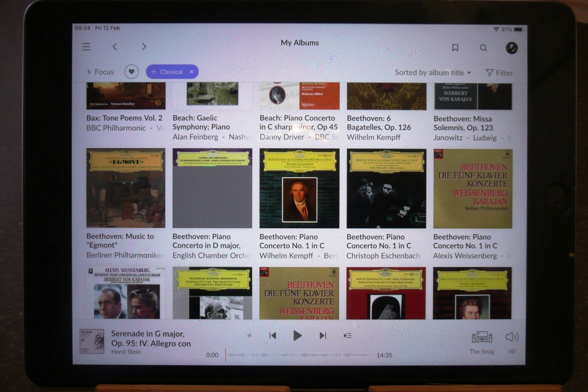Seek within the waveform progress bar

297,355
